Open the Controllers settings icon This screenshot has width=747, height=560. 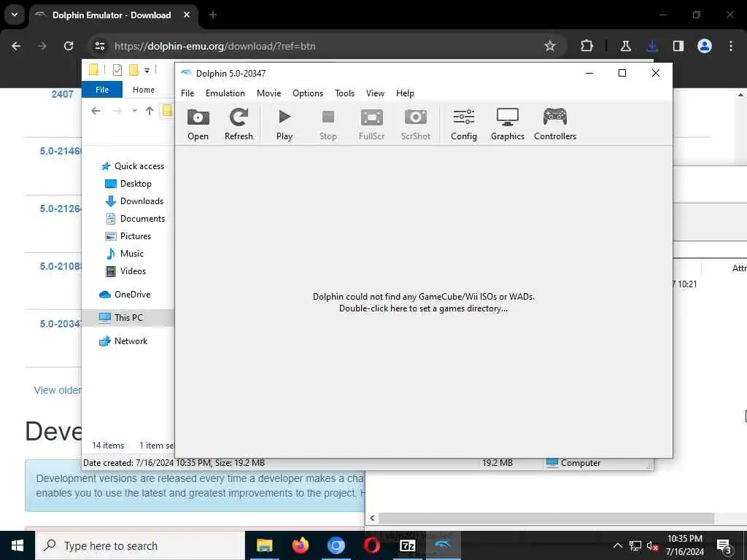point(555,124)
